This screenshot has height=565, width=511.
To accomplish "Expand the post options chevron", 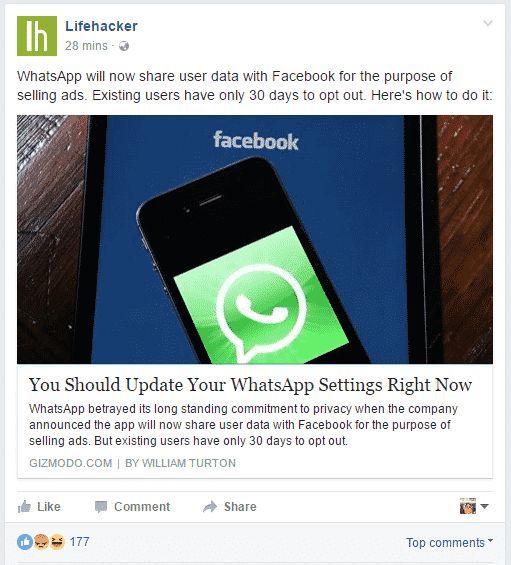I will [488, 23].
